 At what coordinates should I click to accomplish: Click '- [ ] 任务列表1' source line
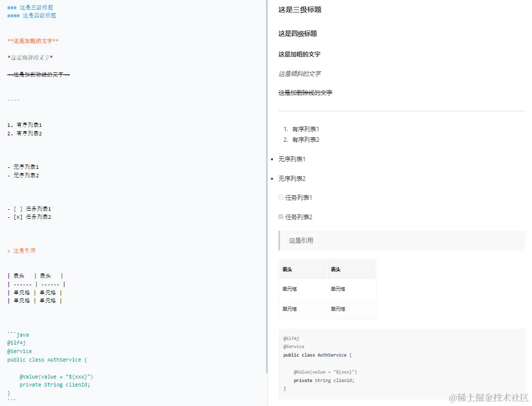29,209
